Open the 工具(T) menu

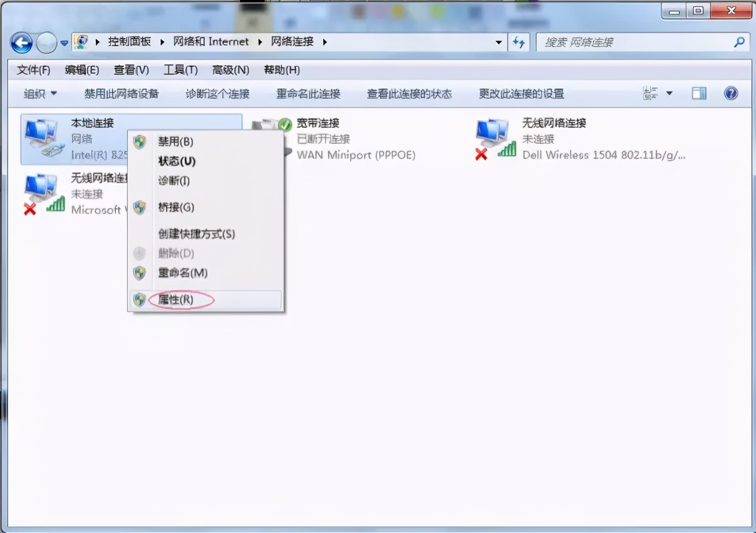click(180, 70)
